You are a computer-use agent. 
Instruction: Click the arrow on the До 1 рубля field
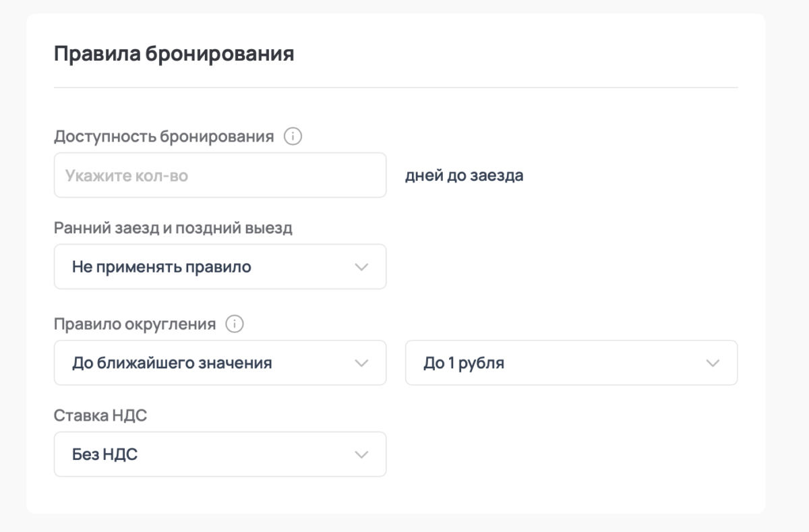(715, 363)
